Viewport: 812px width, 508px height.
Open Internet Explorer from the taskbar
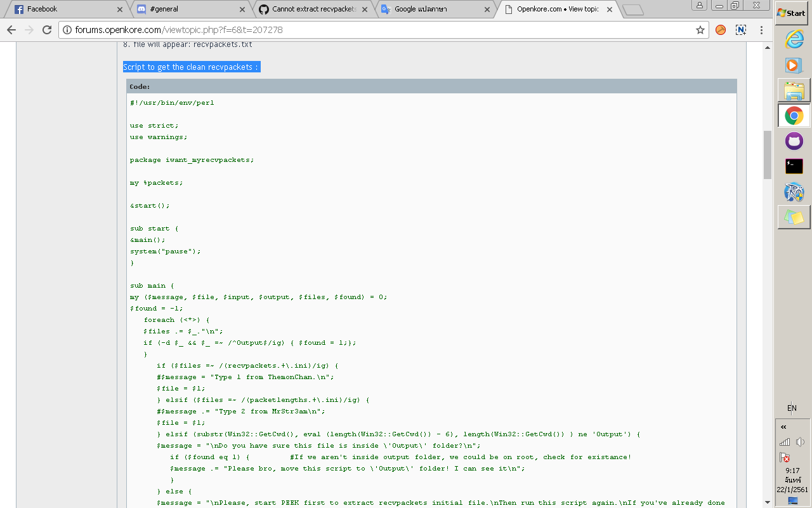coord(794,39)
